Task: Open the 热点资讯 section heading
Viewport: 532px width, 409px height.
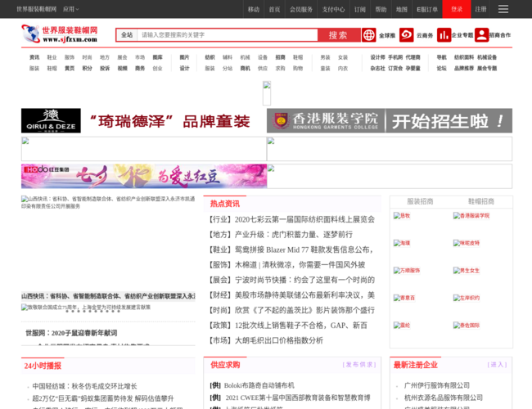Action: click(224, 204)
